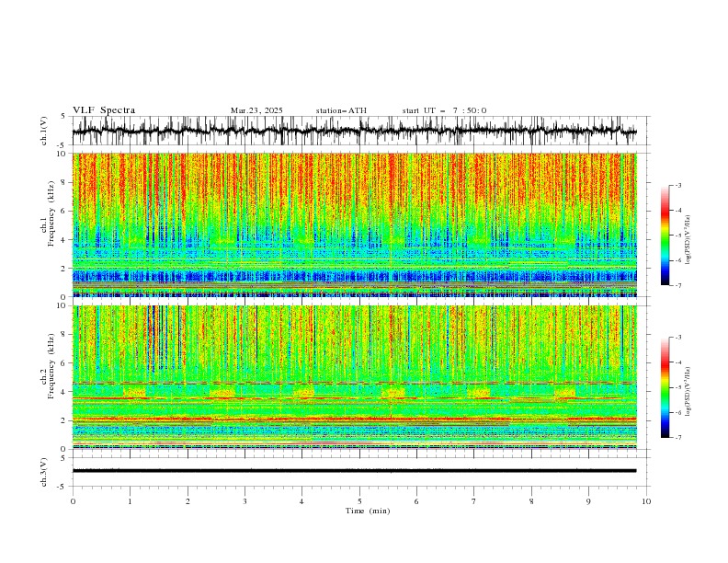Click the upper colorbar's "log(PSD)(V²/Hz)" label
Viewport: 728px width, 563px height.
tap(688, 240)
